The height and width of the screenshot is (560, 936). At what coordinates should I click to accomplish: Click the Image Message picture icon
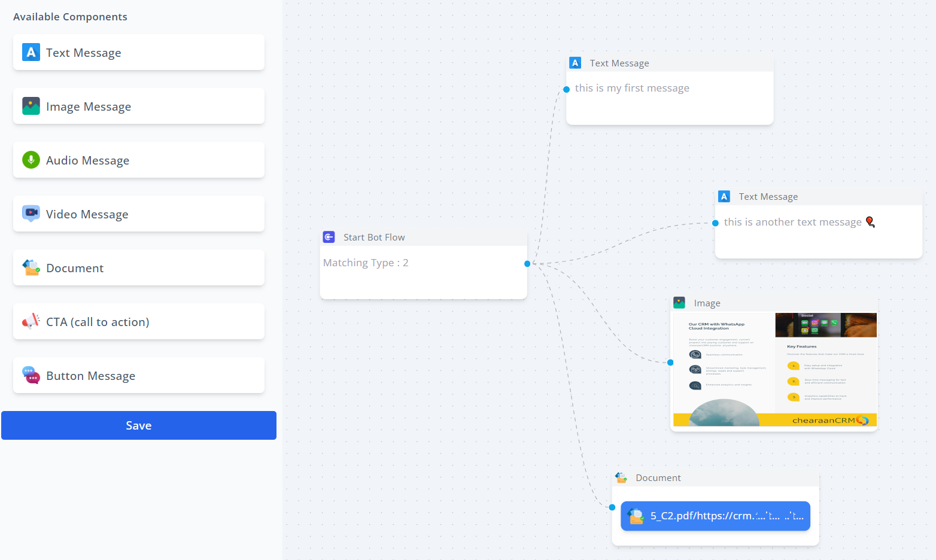click(x=31, y=106)
